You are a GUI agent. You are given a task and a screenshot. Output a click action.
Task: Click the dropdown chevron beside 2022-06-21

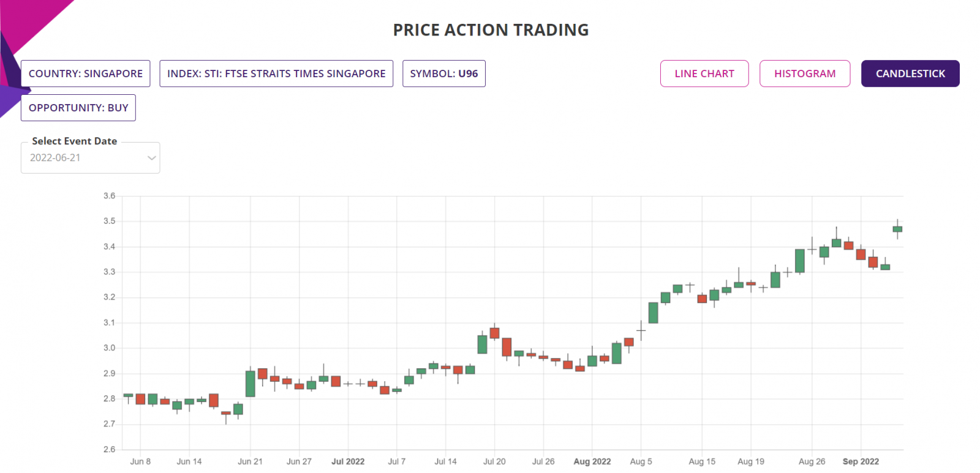[x=152, y=158]
